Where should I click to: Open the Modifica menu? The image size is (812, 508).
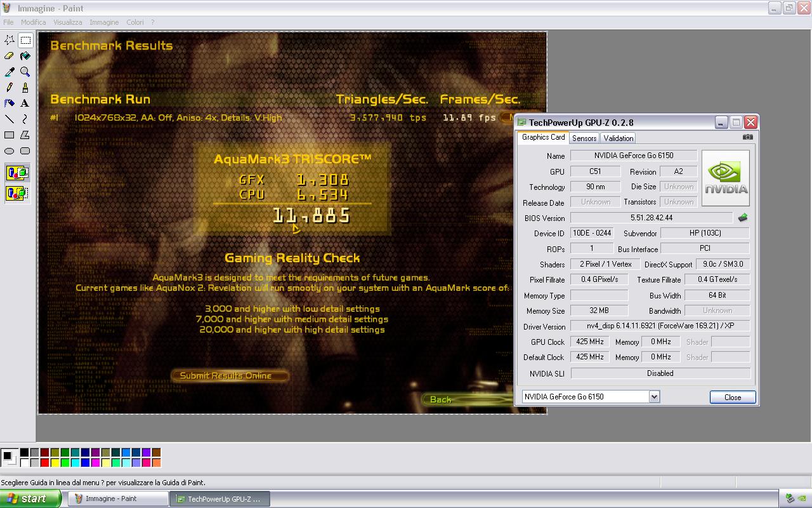click(x=33, y=22)
